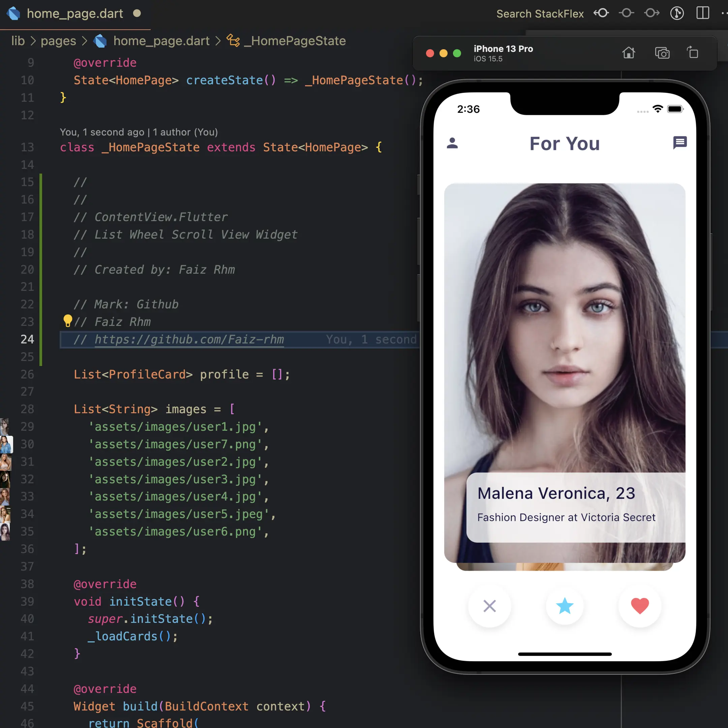Toggle the split editor layout icon
The width and height of the screenshot is (728, 728).
(x=703, y=13)
